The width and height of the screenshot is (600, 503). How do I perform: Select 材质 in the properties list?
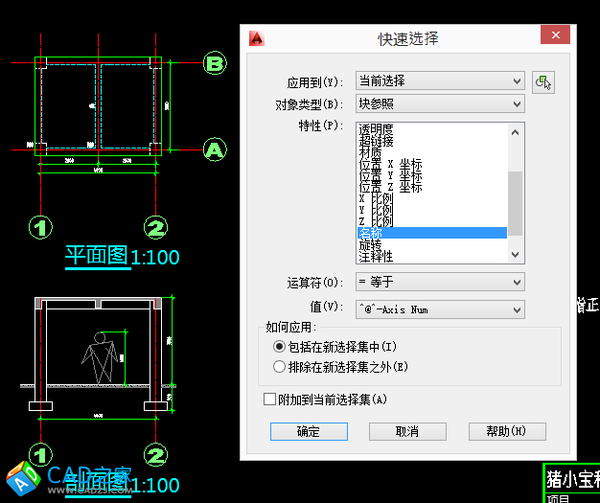click(x=370, y=152)
